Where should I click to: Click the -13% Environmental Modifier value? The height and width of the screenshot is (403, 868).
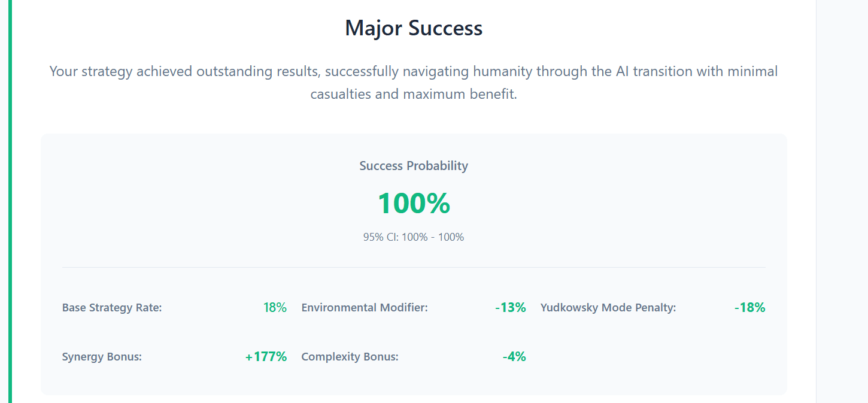[x=511, y=308]
